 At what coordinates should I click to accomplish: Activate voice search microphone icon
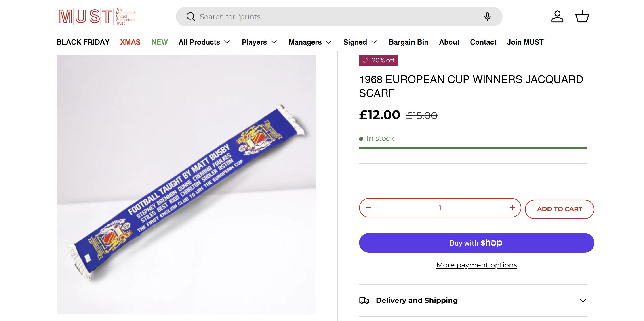pos(487,17)
